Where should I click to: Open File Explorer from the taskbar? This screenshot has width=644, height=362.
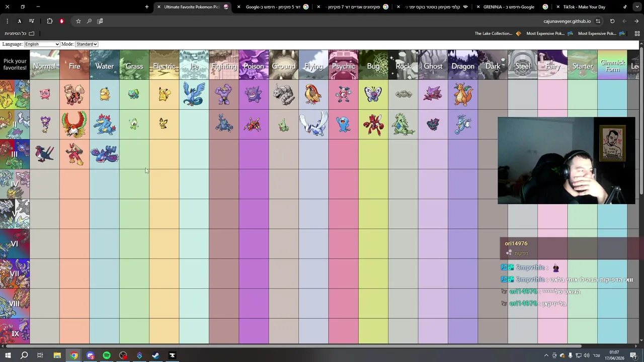coord(57,355)
